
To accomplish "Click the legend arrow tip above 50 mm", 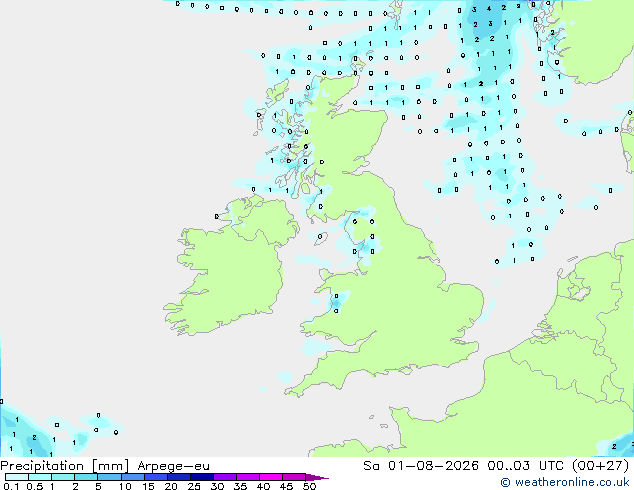I will click(317, 477).
